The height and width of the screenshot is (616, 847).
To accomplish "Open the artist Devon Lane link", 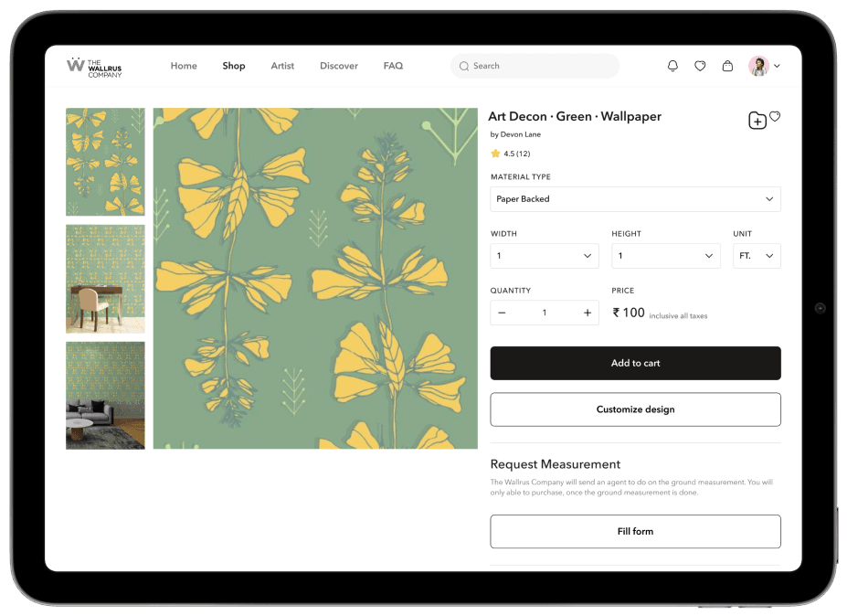I will point(521,134).
